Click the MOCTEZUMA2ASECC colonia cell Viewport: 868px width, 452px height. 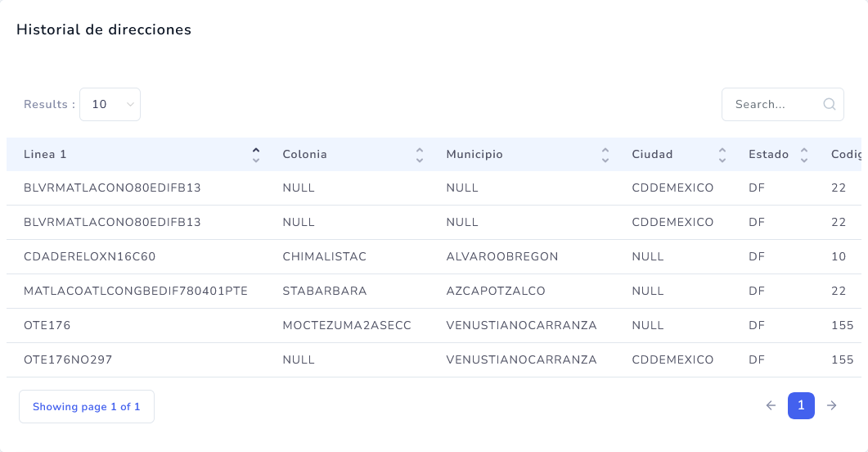(x=347, y=325)
